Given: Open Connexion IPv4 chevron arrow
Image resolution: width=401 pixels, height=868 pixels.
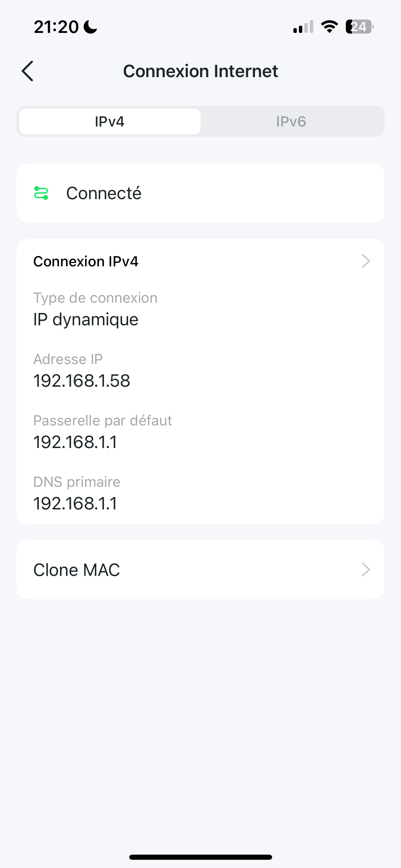Looking at the screenshot, I should [x=366, y=261].
